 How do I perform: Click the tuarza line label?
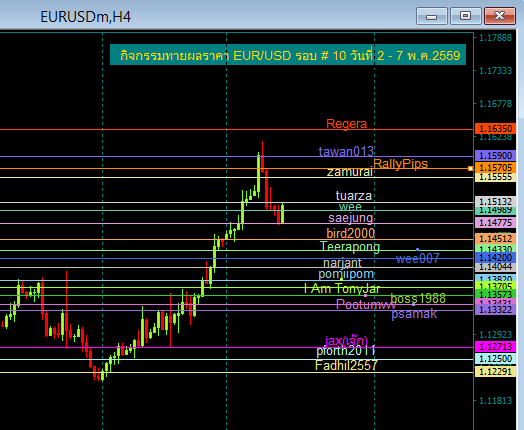pyautogui.click(x=354, y=195)
